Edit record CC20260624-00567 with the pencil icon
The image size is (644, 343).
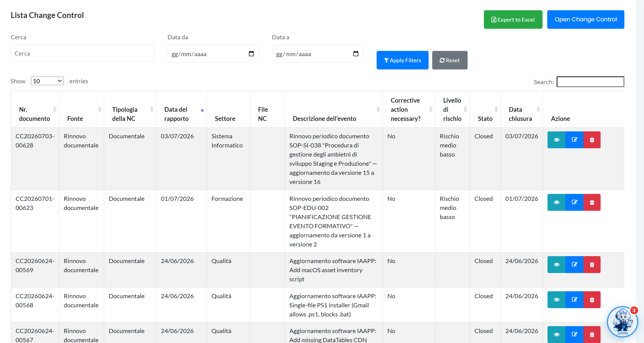(x=574, y=334)
